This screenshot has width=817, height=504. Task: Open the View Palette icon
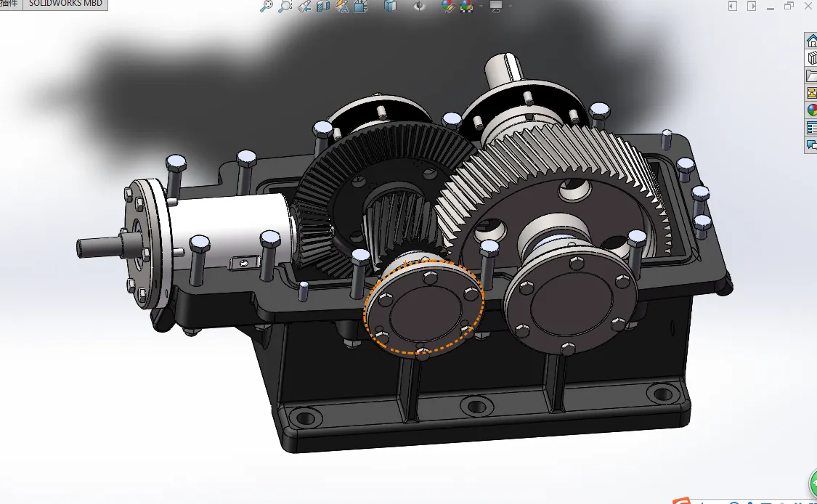[811, 93]
